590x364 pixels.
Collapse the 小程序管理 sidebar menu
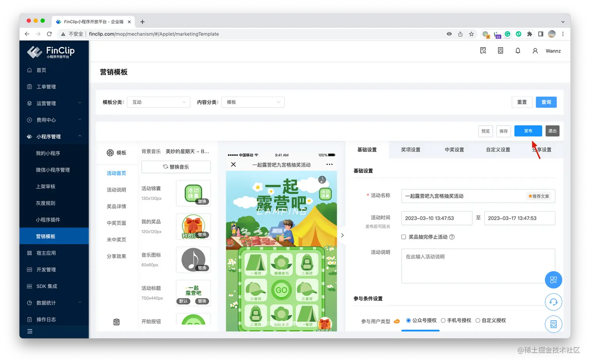(54, 137)
